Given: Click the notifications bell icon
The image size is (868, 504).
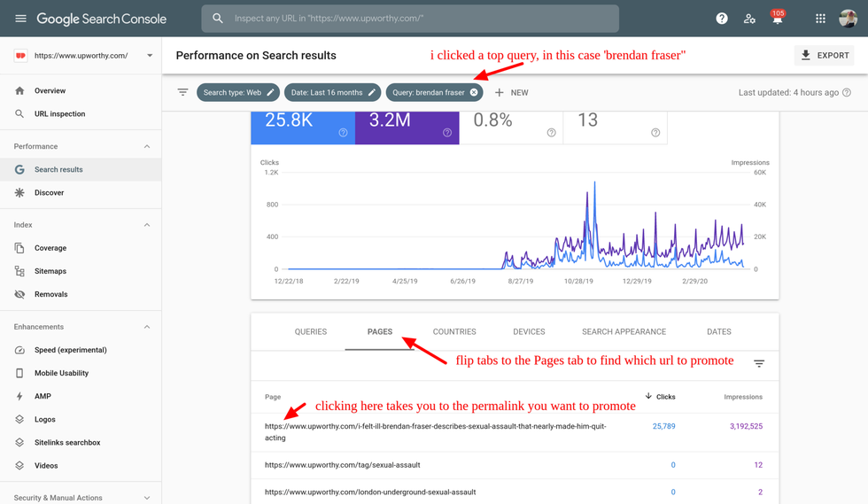Looking at the screenshot, I should coord(777,19).
